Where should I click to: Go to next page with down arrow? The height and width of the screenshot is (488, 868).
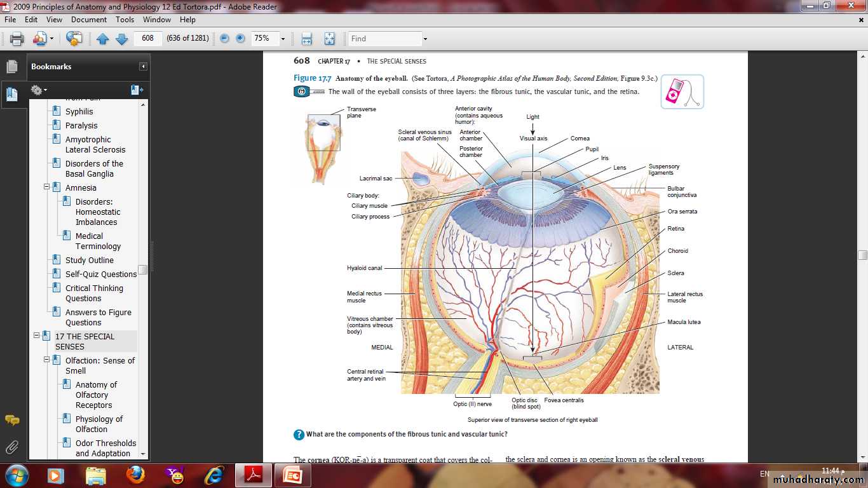click(121, 39)
